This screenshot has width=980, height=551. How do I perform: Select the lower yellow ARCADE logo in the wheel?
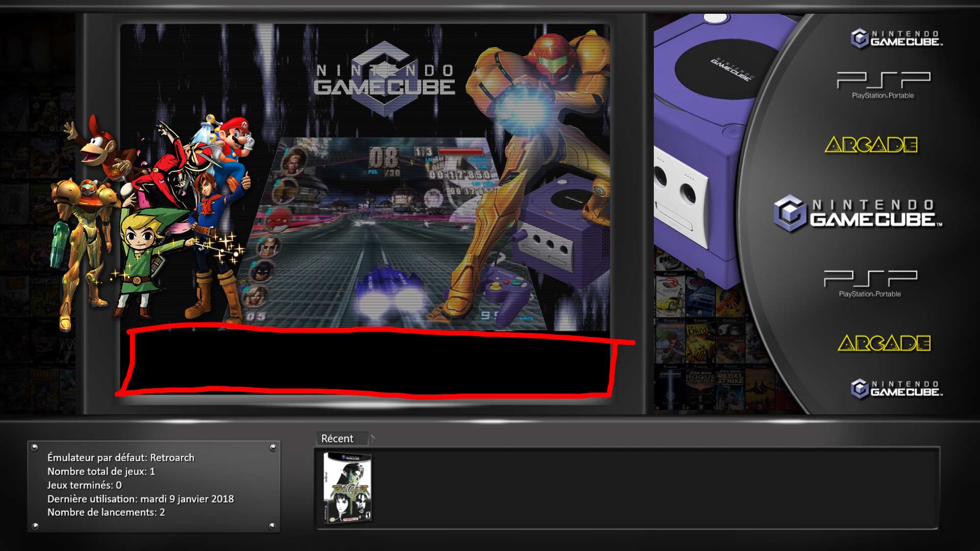[x=884, y=343]
